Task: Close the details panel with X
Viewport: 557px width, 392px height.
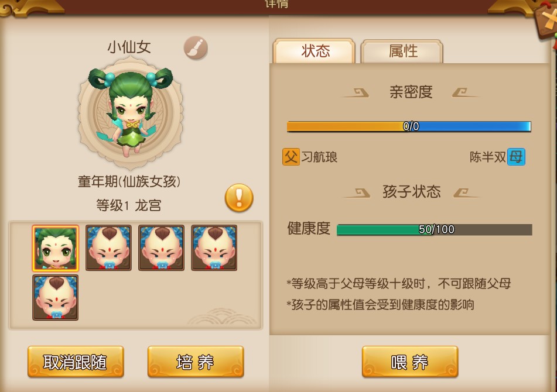Action: [x=548, y=20]
